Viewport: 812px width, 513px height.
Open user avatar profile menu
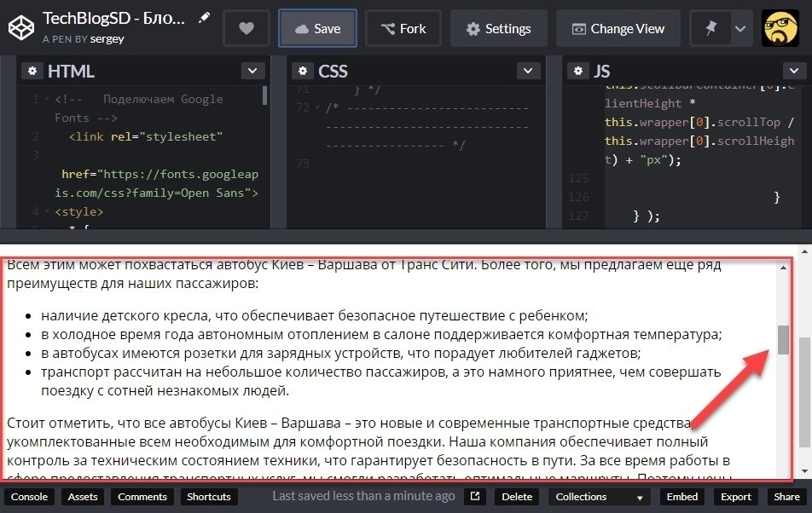tap(781, 28)
